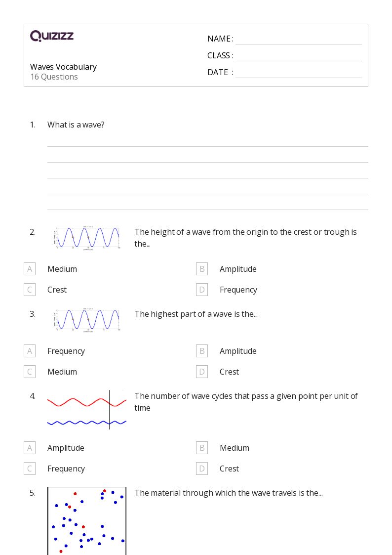392x555 pixels.
Task: Mark option A Frequency in question 3
Action: point(30,351)
